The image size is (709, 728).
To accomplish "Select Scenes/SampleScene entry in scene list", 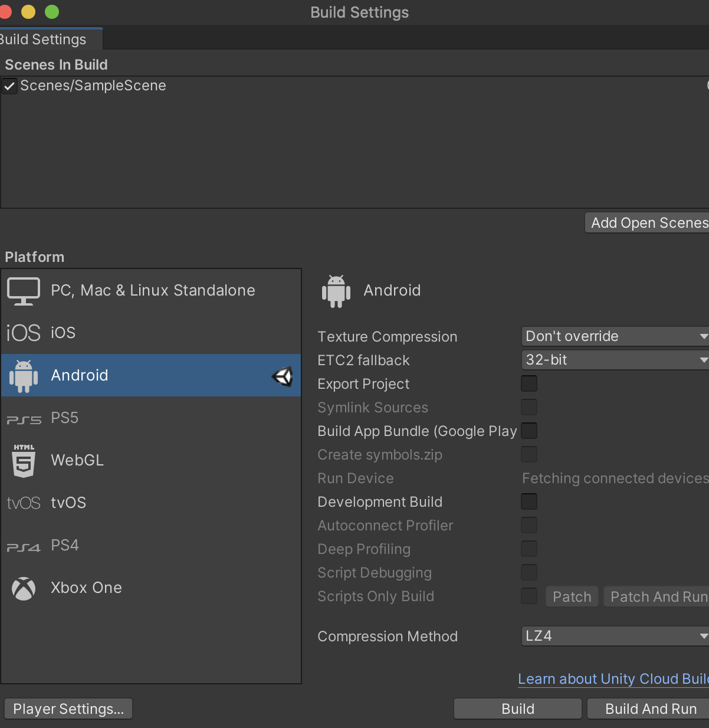I will point(354,86).
